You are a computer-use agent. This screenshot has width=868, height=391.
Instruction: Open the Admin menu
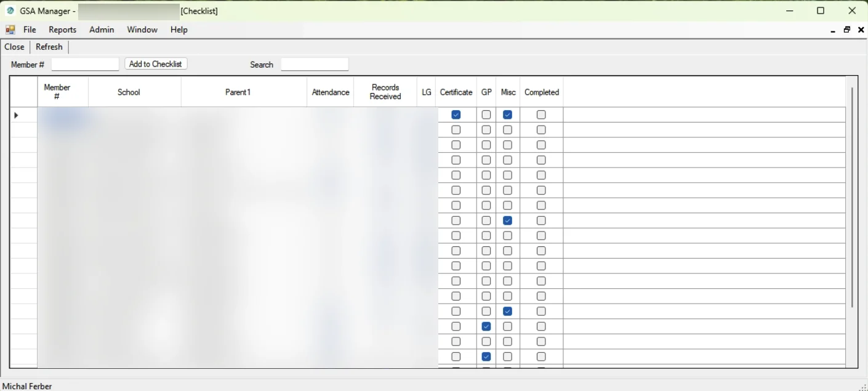pyautogui.click(x=102, y=30)
